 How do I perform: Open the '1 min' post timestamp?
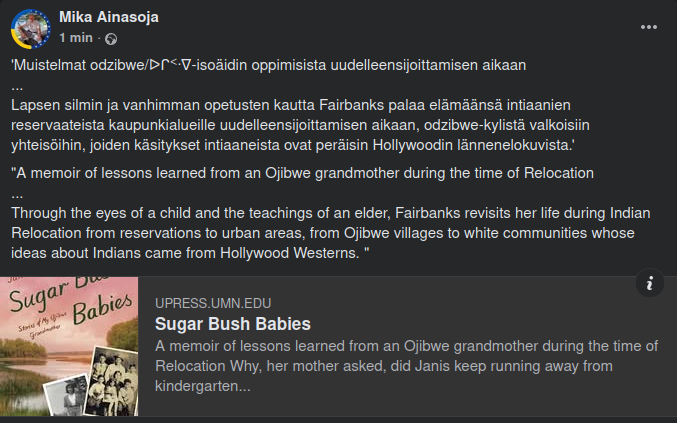point(76,38)
